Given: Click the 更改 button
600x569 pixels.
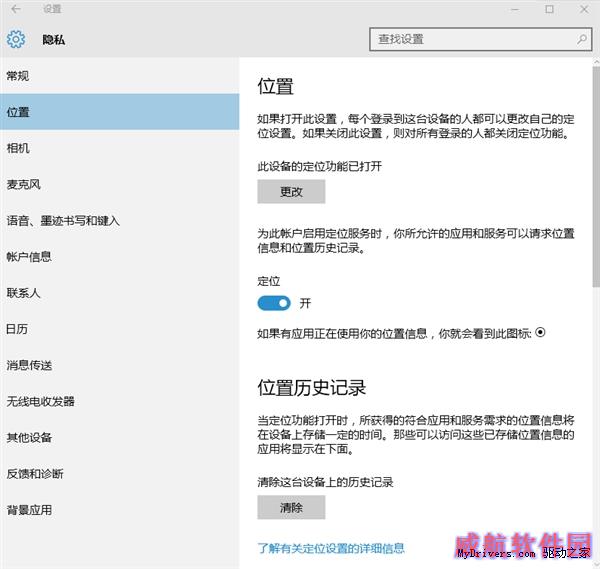Looking at the screenshot, I should [291, 192].
